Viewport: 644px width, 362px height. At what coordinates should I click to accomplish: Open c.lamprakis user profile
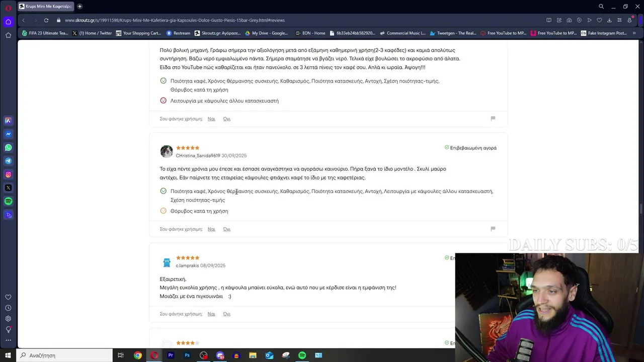tap(187, 265)
